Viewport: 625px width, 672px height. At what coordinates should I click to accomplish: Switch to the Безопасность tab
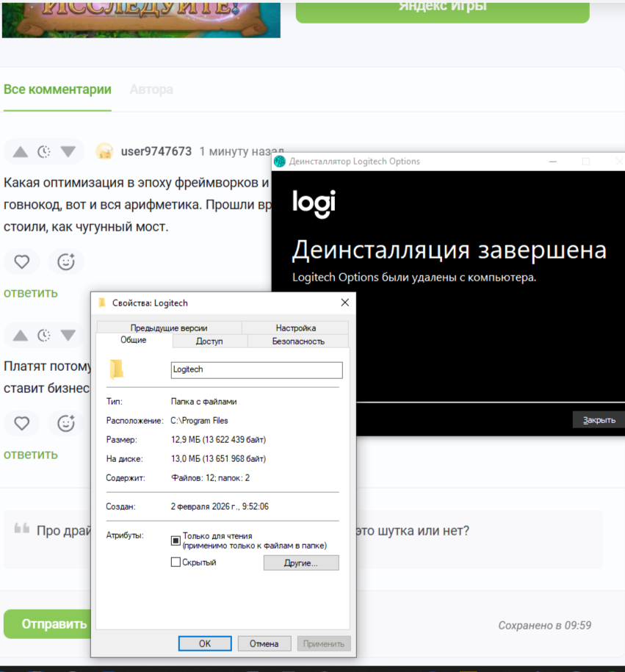click(298, 342)
